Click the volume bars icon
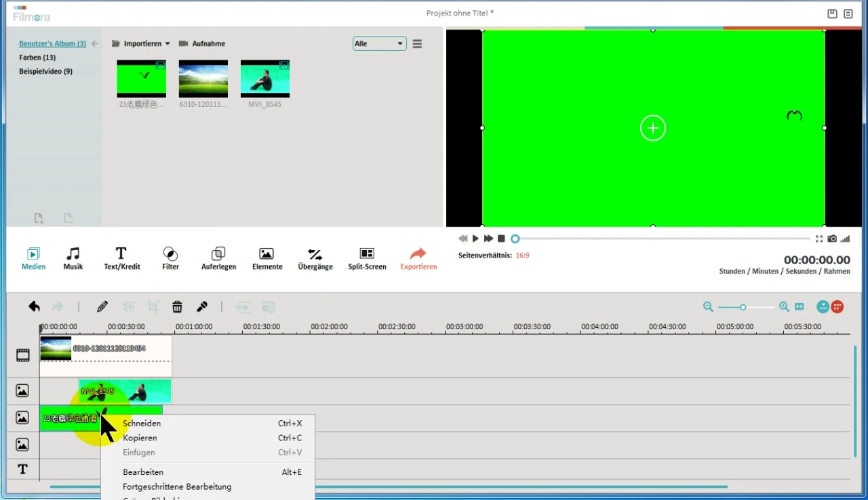This screenshot has height=500, width=868. tap(845, 238)
